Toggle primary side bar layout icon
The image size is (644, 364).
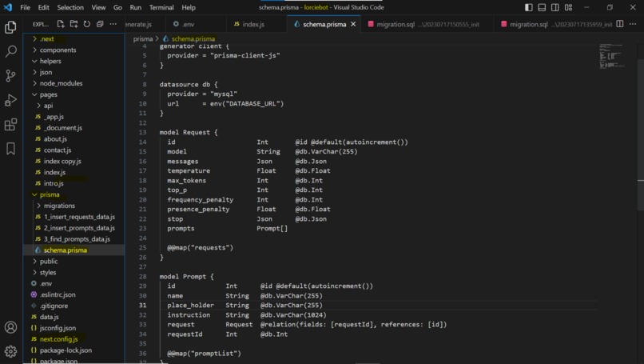[529, 7]
